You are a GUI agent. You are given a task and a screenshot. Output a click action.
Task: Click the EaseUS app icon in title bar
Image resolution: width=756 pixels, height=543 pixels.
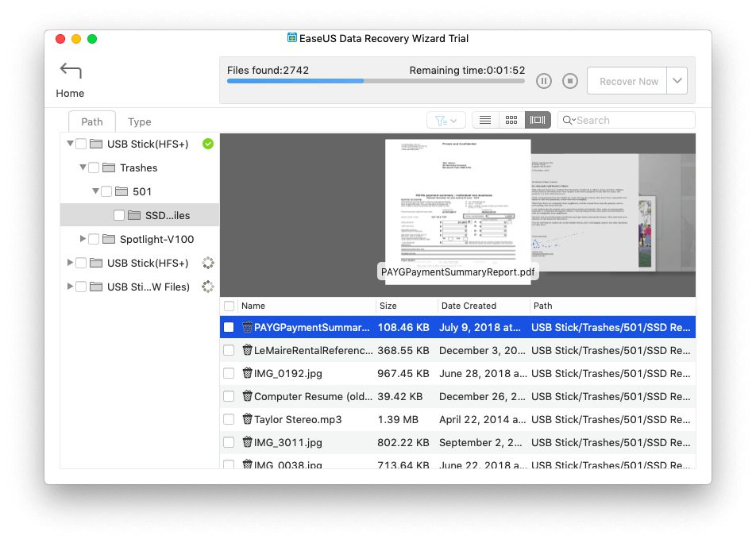click(291, 37)
